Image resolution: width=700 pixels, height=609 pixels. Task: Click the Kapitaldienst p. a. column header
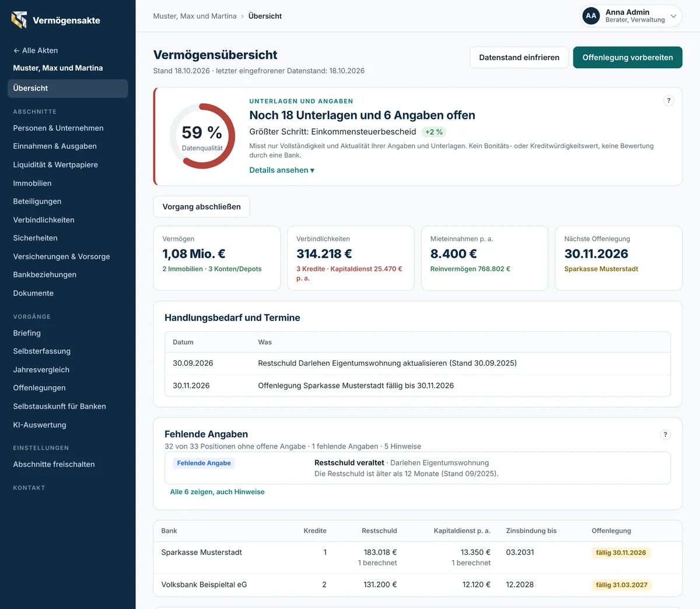[x=462, y=531]
